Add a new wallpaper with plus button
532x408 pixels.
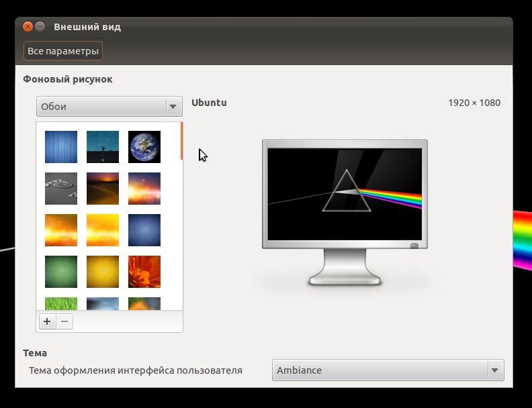click(47, 321)
